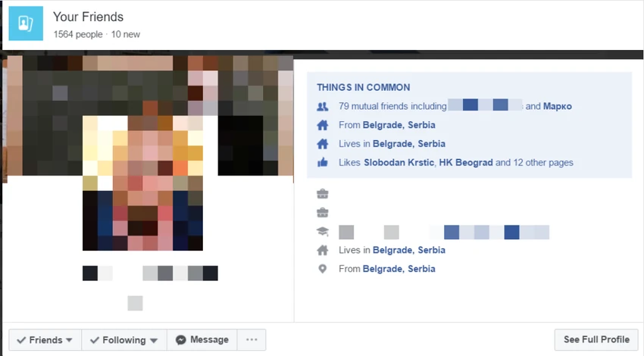Click See Full Profile button
Image resolution: width=644 pixels, height=356 pixels.
click(x=596, y=339)
